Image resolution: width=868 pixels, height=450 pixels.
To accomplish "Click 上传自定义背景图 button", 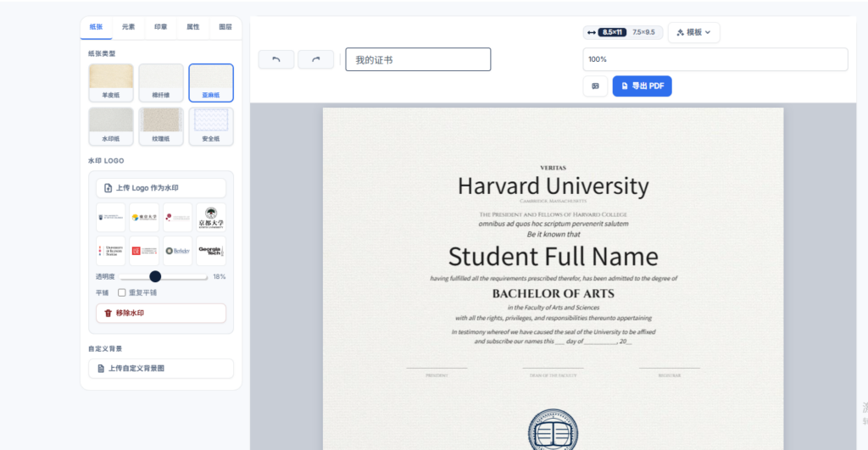I will [x=161, y=369].
